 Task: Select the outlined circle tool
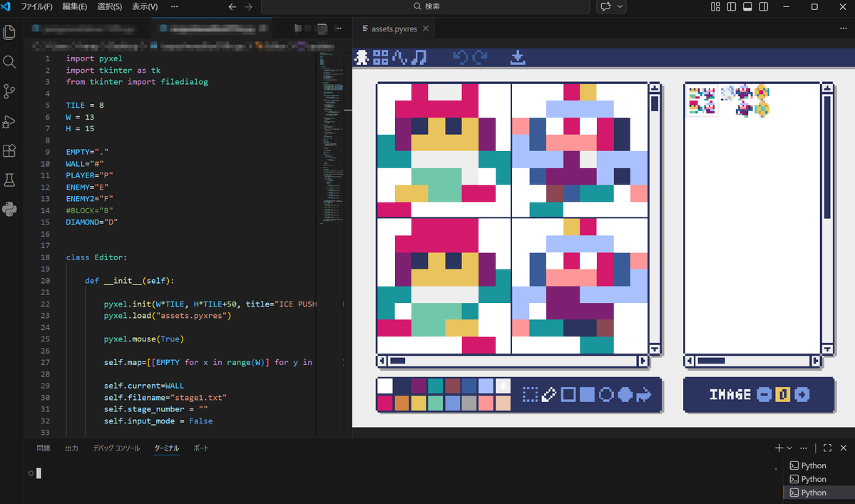pos(606,394)
